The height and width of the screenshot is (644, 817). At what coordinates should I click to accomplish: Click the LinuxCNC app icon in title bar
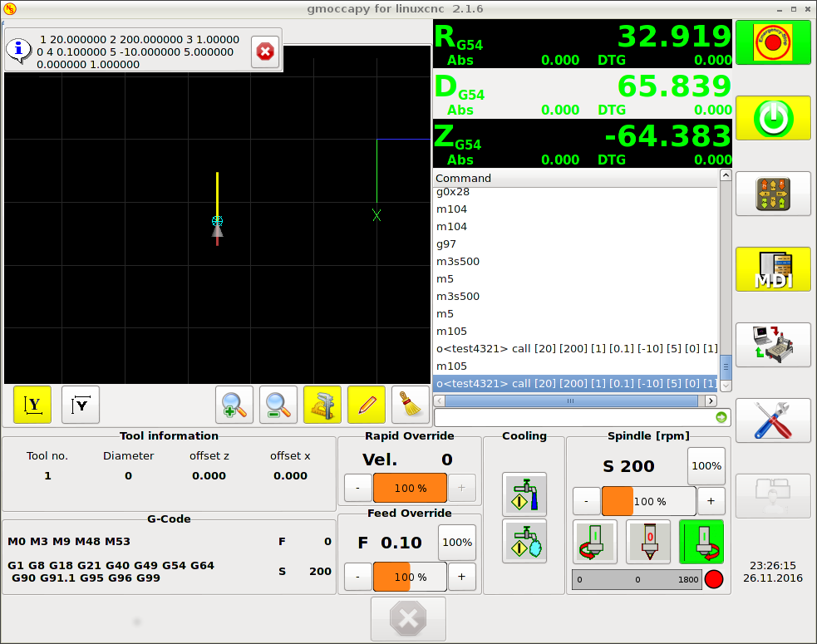pyautogui.click(x=9, y=9)
